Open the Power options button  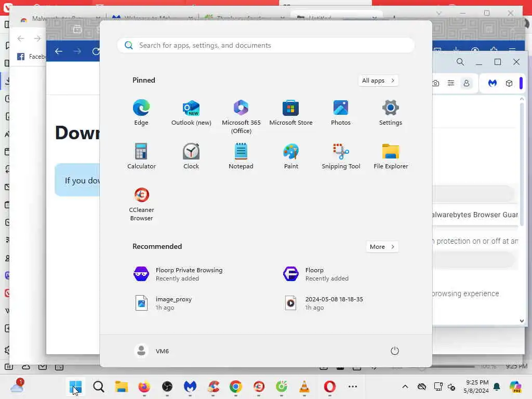click(394, 351)
